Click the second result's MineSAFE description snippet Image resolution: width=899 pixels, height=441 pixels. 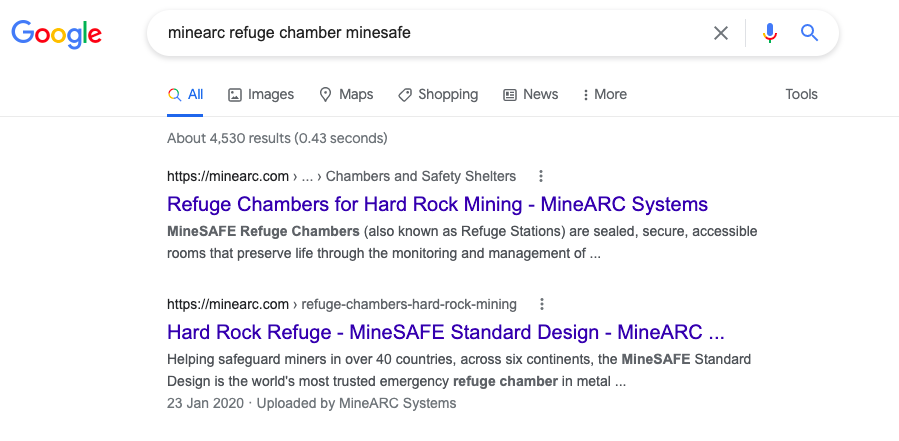[458, 370]
